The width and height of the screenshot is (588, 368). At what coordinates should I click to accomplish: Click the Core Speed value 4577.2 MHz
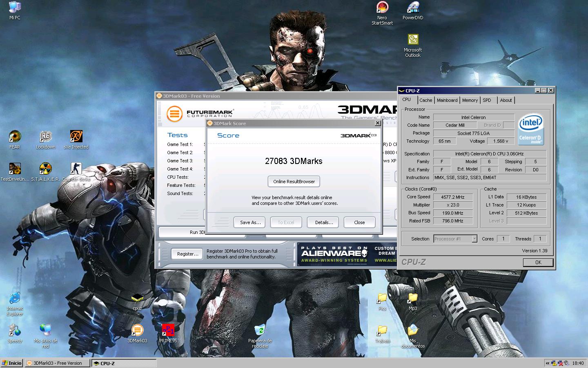point(453,197)
